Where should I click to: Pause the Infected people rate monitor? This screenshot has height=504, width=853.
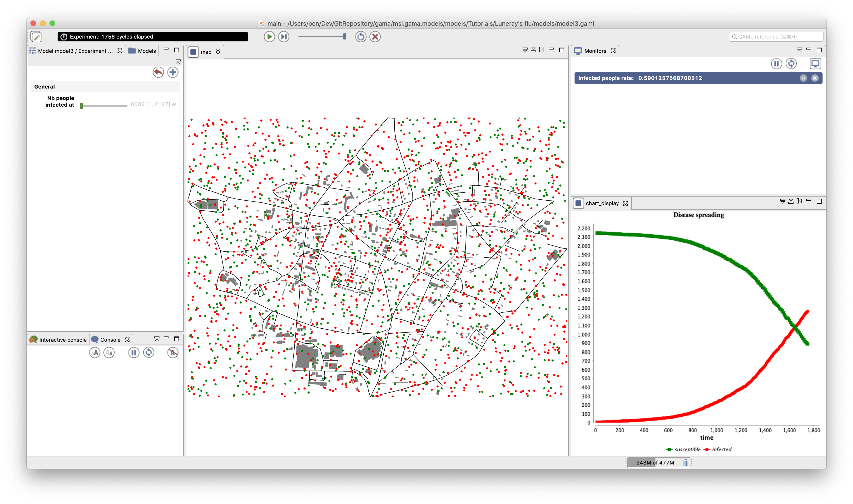[x=803, y=78]
